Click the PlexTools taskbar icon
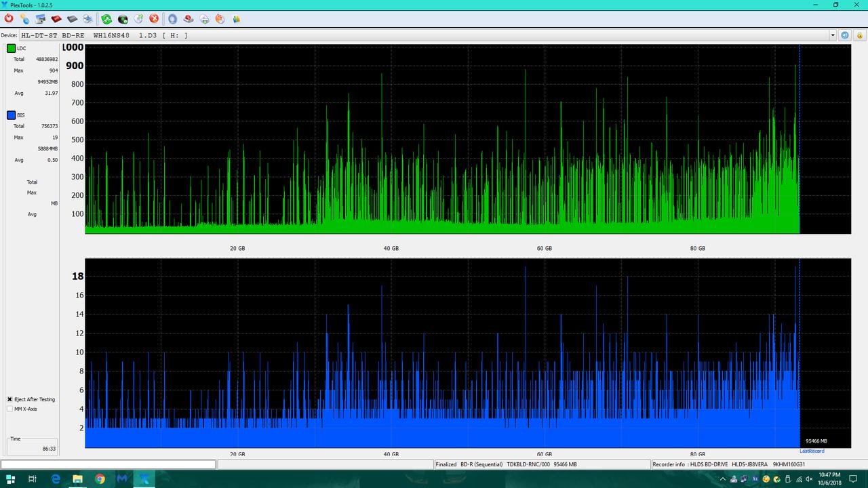The width and height of the screenshot is (868, 488). click(144, 479)
